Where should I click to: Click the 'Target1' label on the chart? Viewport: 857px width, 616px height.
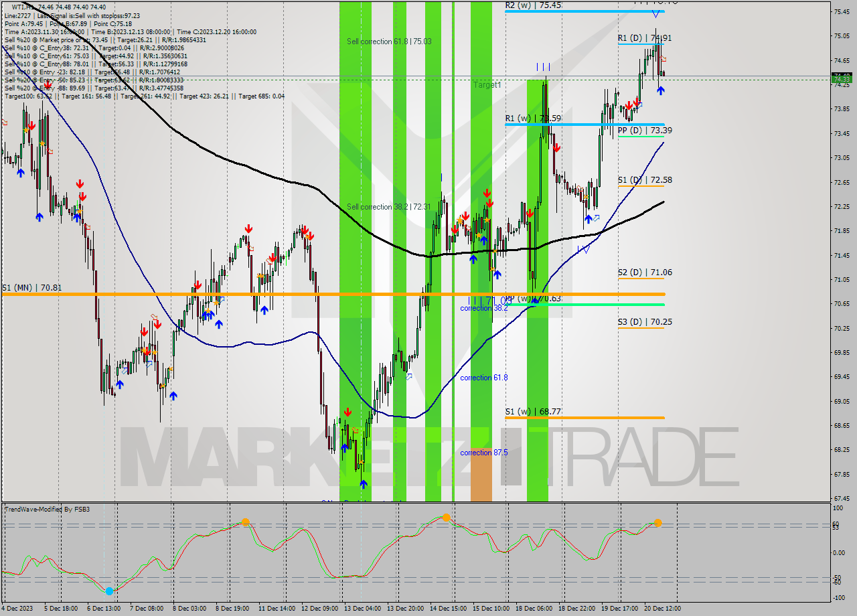click(x=487, y=85)
